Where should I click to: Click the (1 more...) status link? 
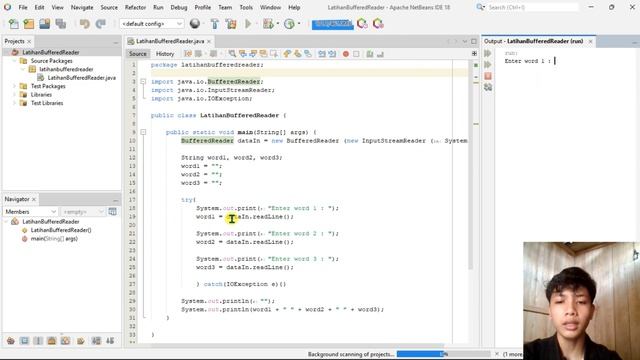click(513, 354)
